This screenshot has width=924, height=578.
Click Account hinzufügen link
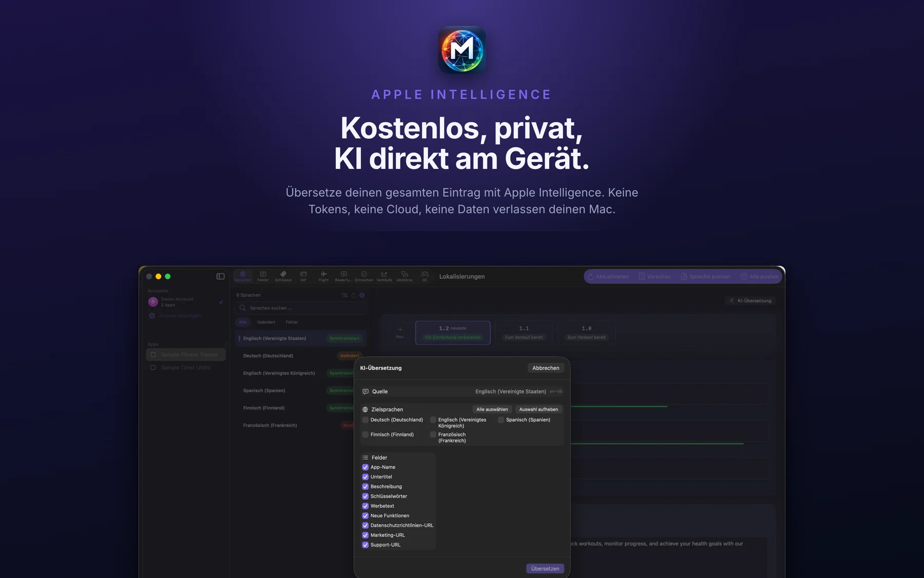(175, 315)
